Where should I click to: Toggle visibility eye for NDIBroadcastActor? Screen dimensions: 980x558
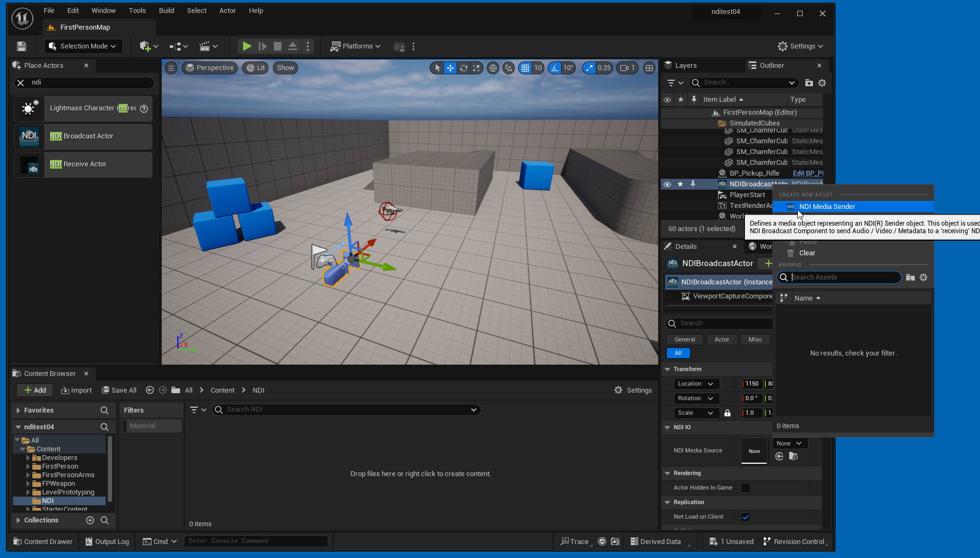667,184
